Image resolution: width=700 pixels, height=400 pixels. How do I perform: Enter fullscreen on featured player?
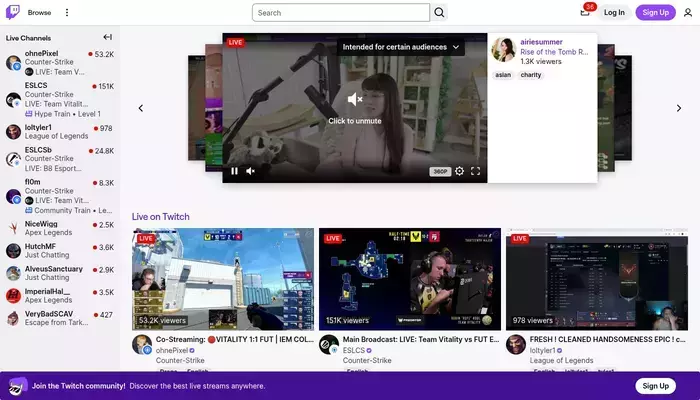(475, 171)
